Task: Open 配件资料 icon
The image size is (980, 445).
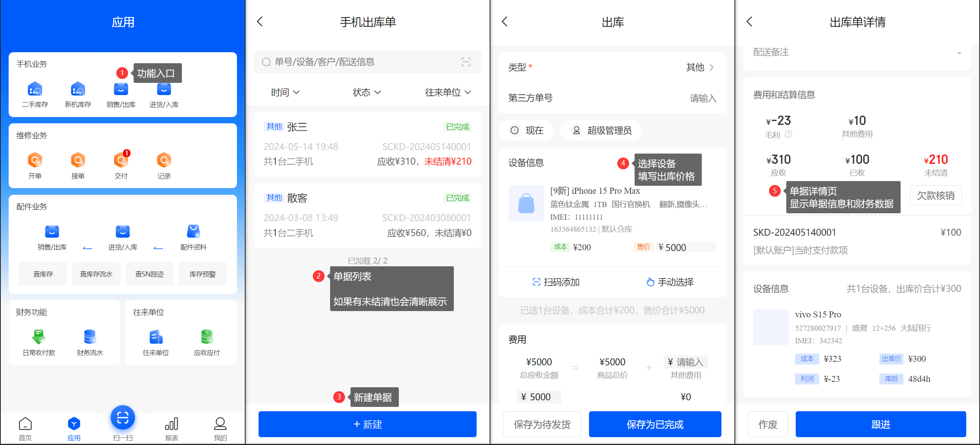Action: pos(193,238)
